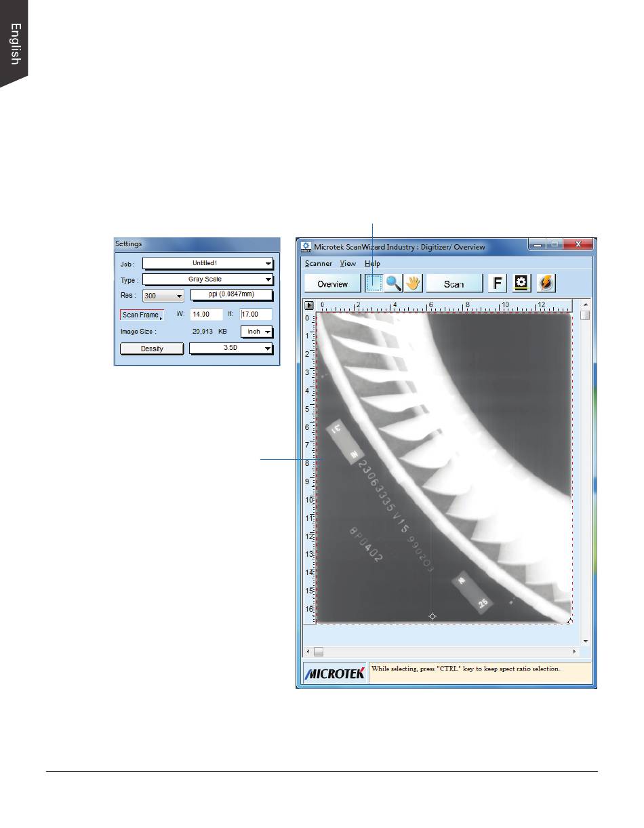Click the Density button
The image size is (644, 828).
(152, 349)
